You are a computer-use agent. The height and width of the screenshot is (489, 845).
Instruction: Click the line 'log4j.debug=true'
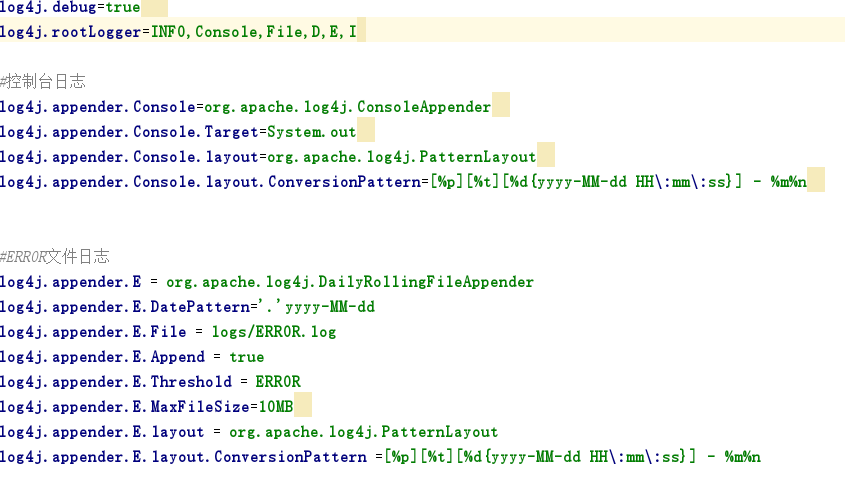[x=70, y=8]
